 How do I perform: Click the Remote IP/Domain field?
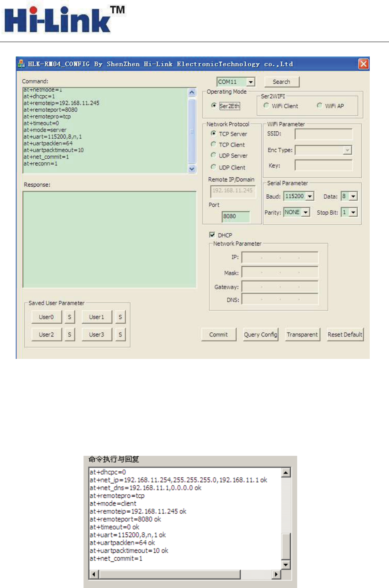pos(233,191)
